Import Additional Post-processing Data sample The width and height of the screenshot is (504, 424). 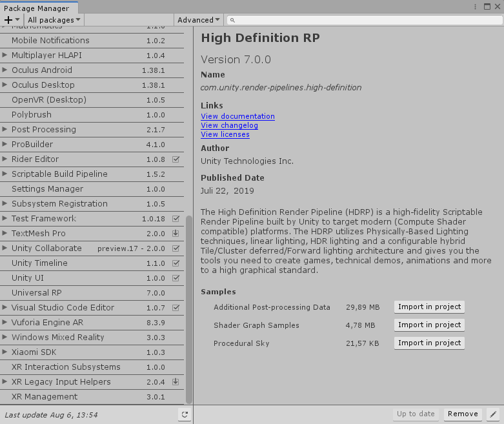click(429, 307)
